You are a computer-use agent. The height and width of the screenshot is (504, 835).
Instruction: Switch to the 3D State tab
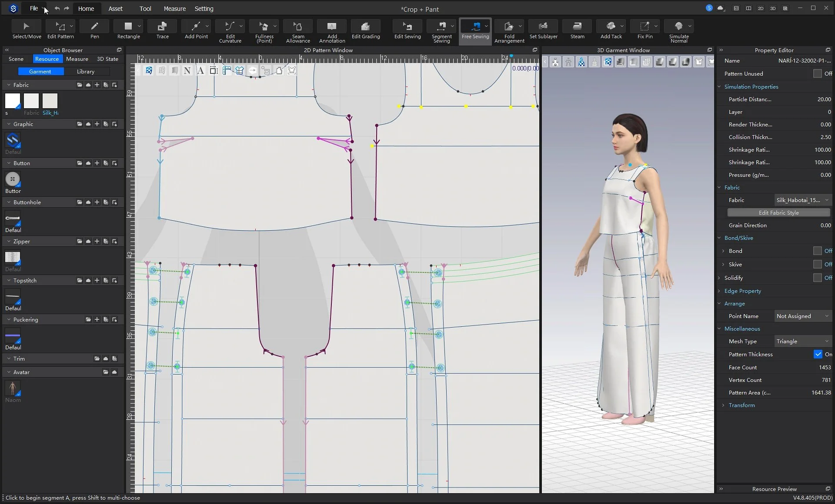(107, 59)
